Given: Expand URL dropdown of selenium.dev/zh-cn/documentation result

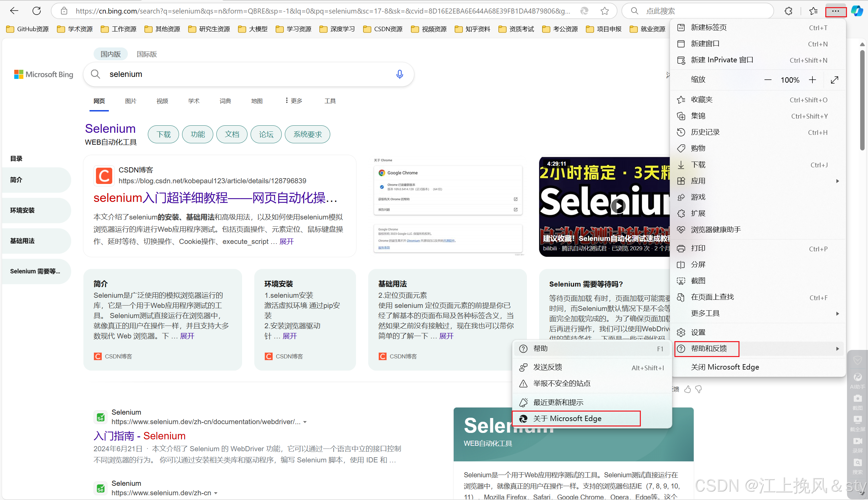Looking at the screenshot, I should pyautogui.click(x=305, y=422).
